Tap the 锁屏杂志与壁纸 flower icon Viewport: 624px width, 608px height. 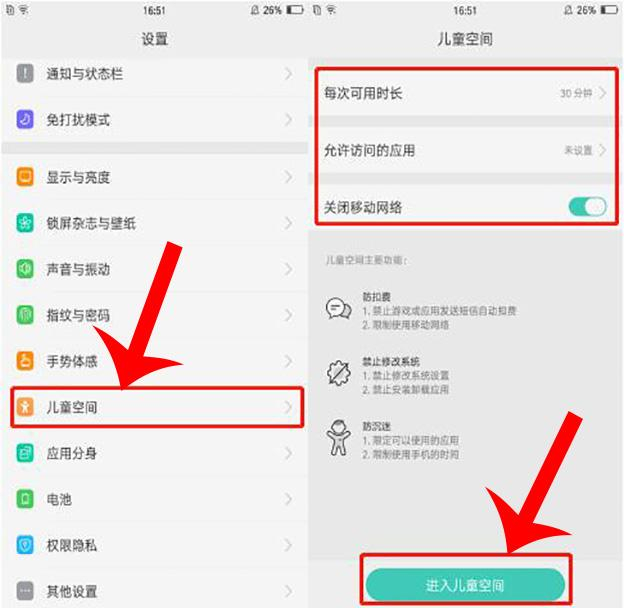point(25,223)
